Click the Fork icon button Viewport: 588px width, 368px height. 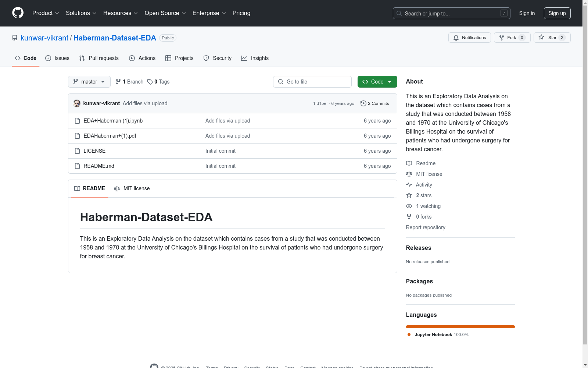[502, 38]
